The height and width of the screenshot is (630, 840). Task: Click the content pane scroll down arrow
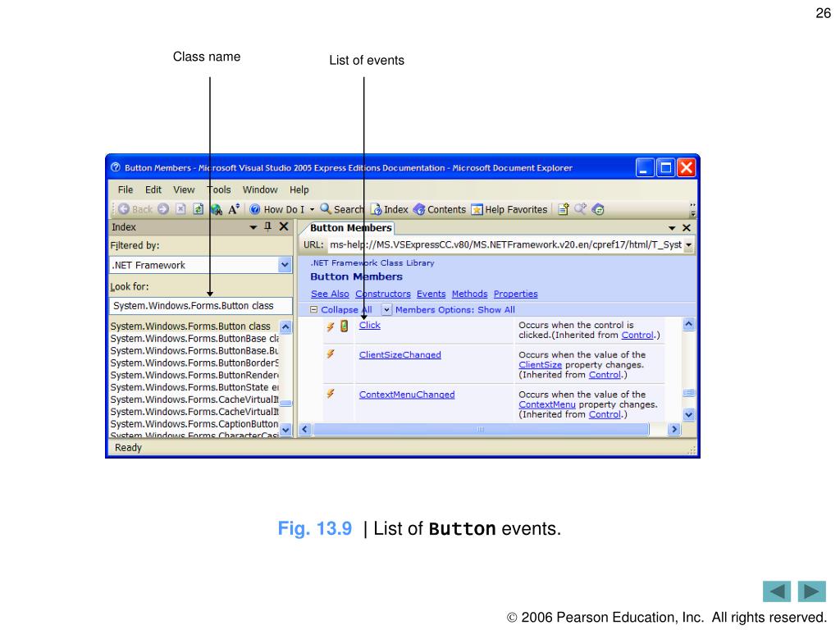pyautogui.click(x=688, y=414)
